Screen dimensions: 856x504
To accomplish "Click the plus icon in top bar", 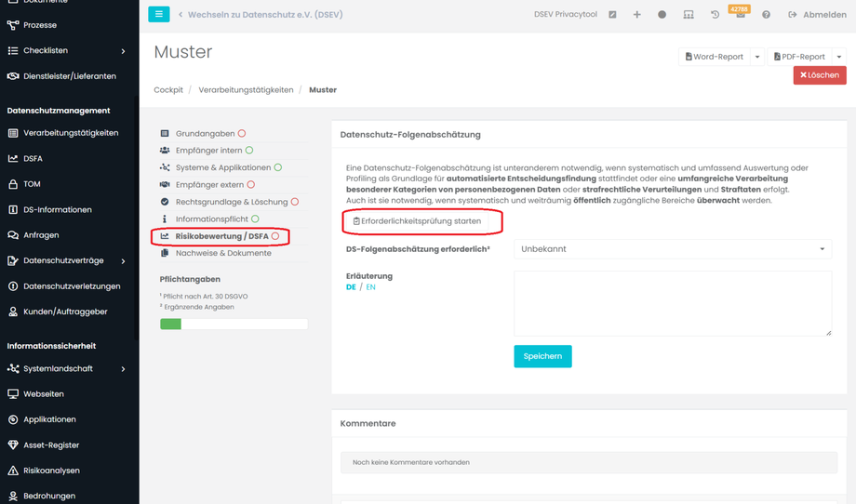I will (637, 15).
